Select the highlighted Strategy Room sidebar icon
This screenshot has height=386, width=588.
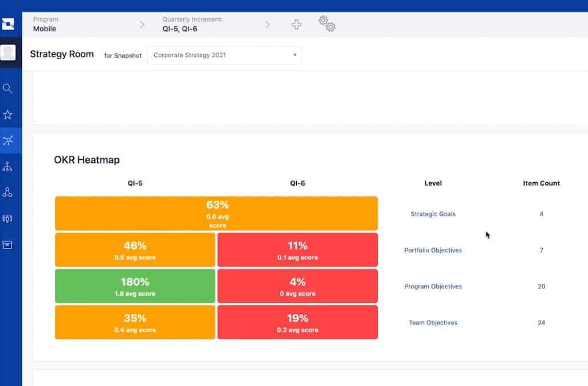coord(8,140)
